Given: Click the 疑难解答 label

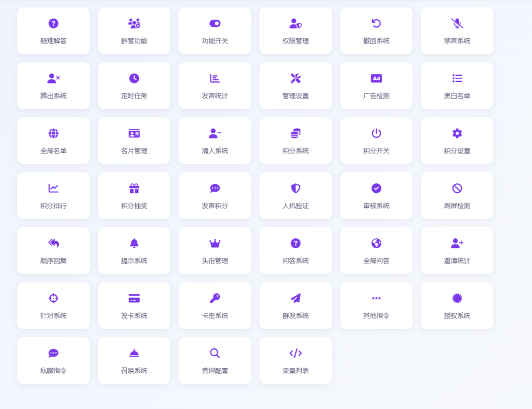Looking at the screenshot, I should click(54, 41).
